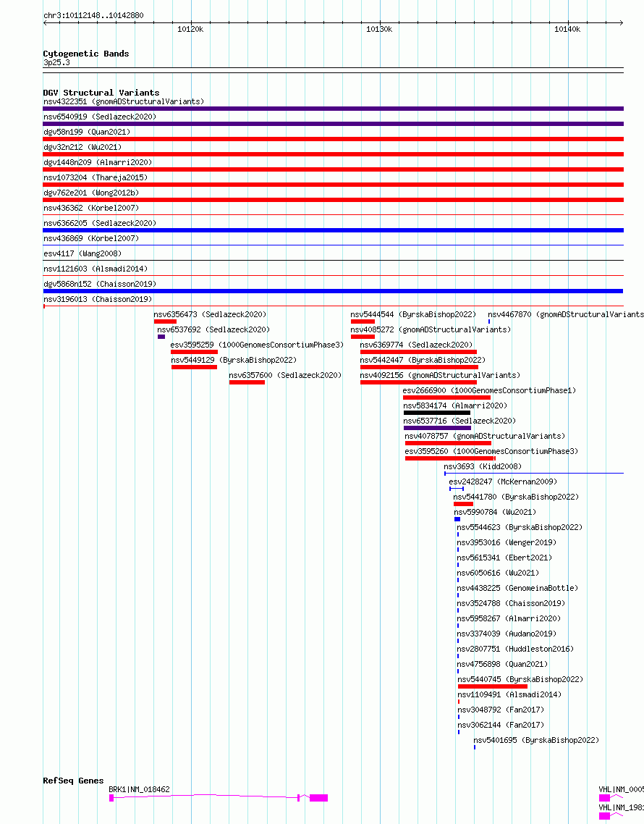The width and height of the screenshot is (644, 824).
Task: Open nsv1073204 (Thareja2015) variant
Action: (96, 177)
